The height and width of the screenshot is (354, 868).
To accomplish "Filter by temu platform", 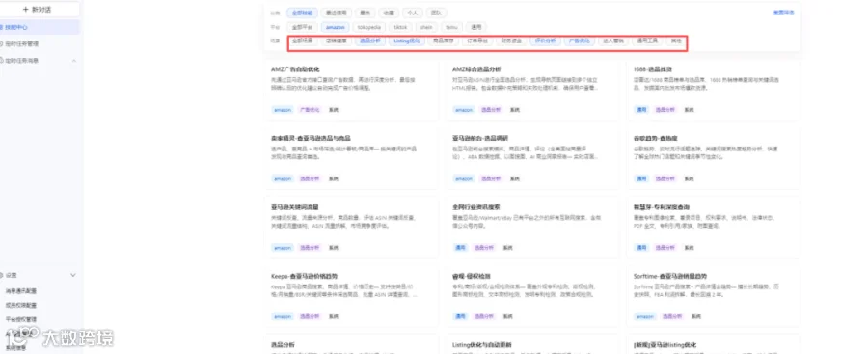I will (451, 27).
